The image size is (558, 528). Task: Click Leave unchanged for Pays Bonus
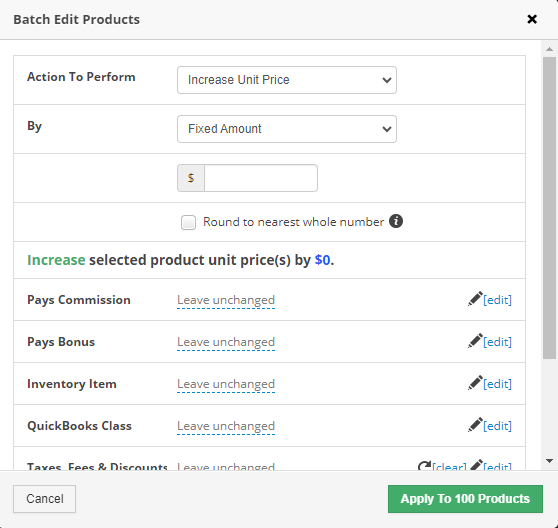tap(226, 342)
